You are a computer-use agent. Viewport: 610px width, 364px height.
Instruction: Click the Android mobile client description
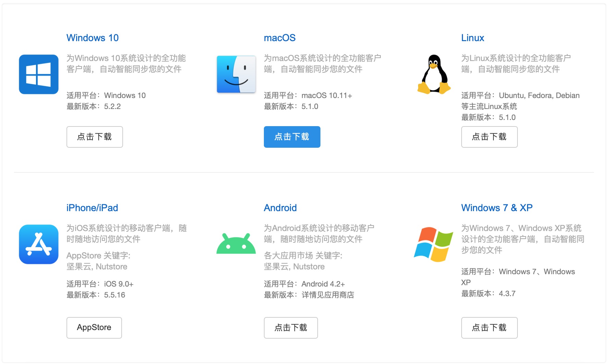319,234
